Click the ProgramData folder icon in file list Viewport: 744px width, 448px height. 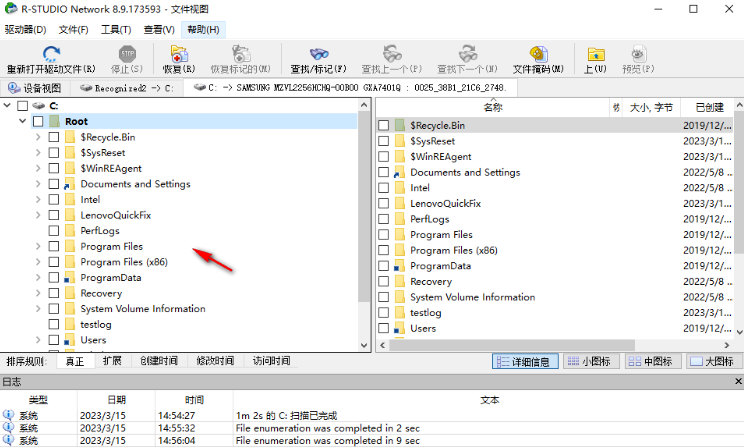click(x=399, y=266)
